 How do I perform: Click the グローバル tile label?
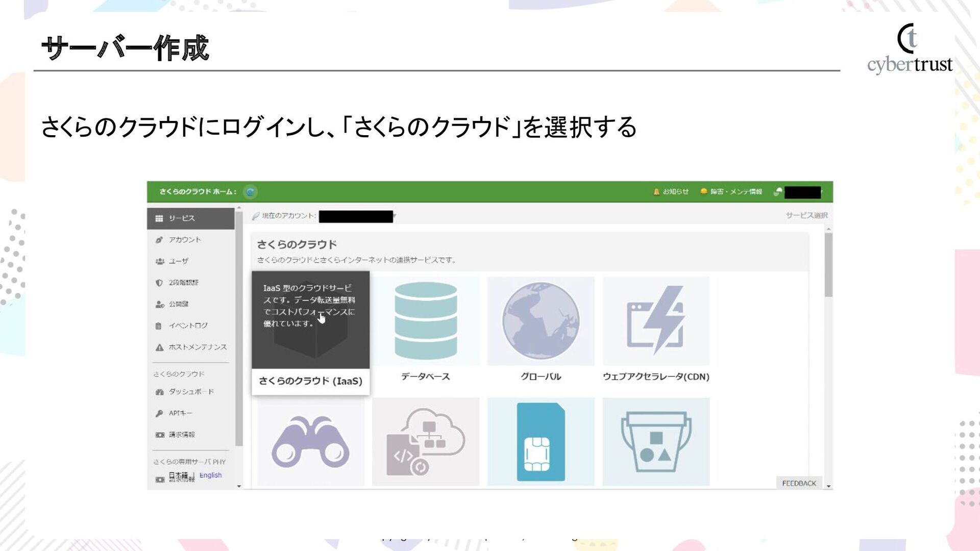541,377
